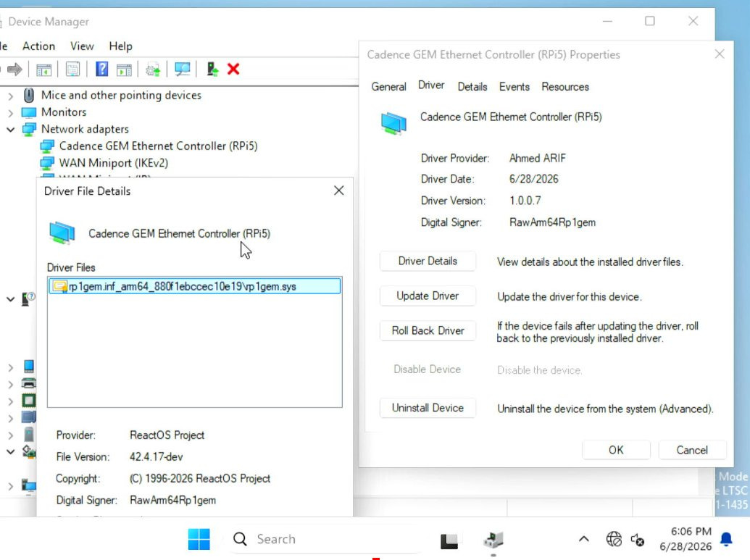This screenshot has height=560, width=750.
Task: Open the Action menu
Action: pos(38,46)
